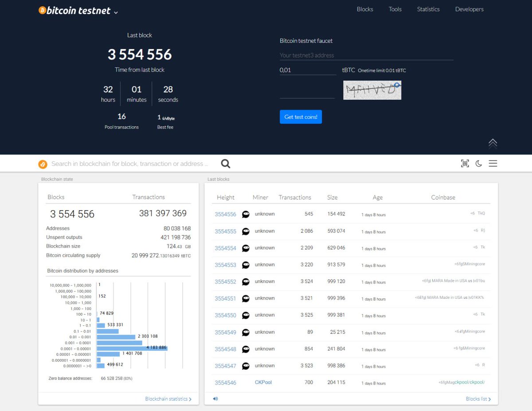The image size is (532, 411).
Task: Click the miner icon for block 3554548
Action: tap(246, 349)
